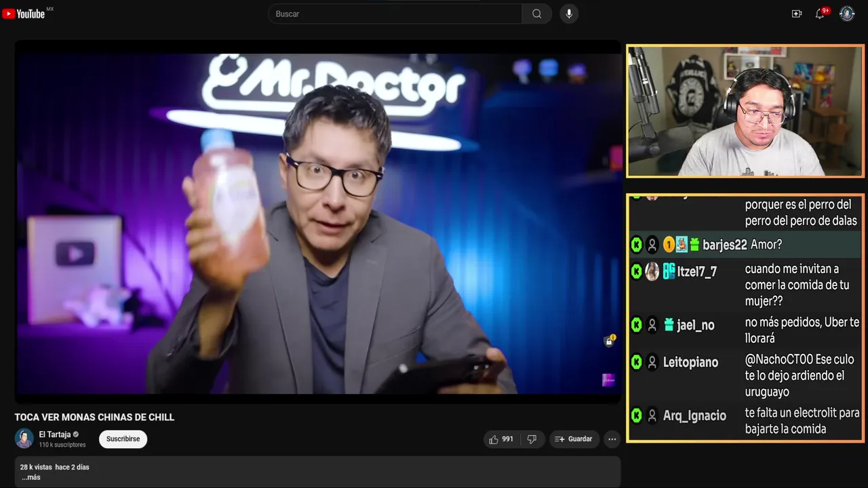
Task: Click the video title TOCA VER MONAS CHINAS DE CHILL
Action: [95, 417]
